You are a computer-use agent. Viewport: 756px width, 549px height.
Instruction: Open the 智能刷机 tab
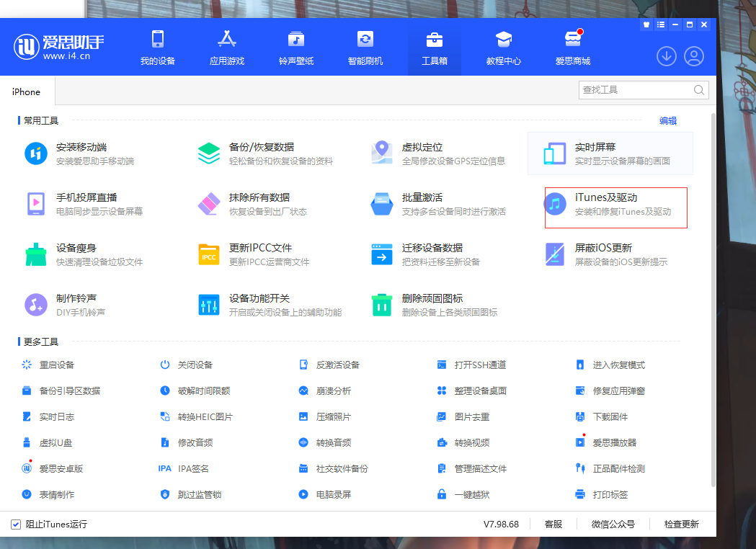(x=365, y=48)
